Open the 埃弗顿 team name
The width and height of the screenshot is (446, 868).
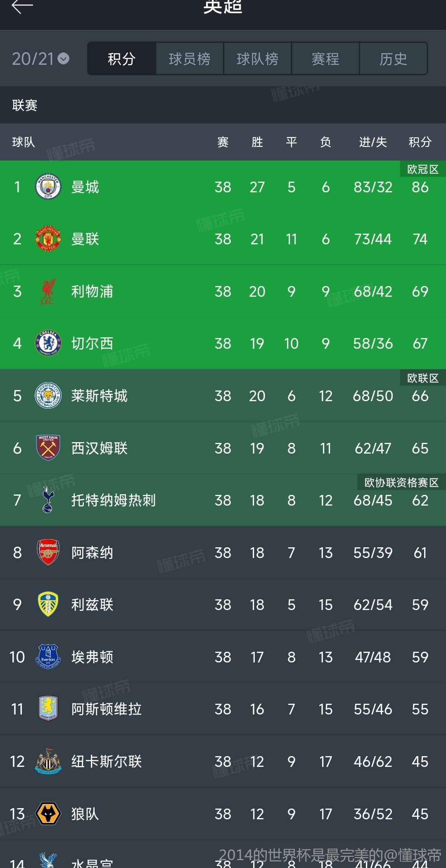(92, 657)
